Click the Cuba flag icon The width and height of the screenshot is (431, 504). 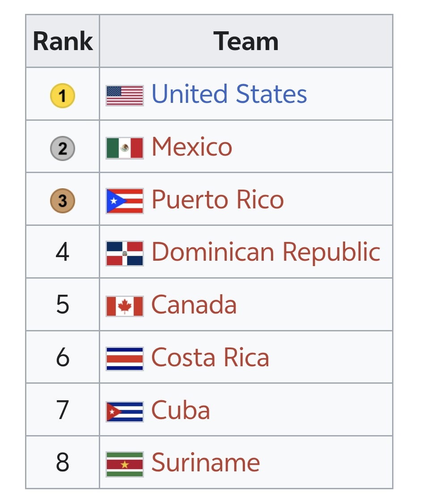(x=125, y=412)
